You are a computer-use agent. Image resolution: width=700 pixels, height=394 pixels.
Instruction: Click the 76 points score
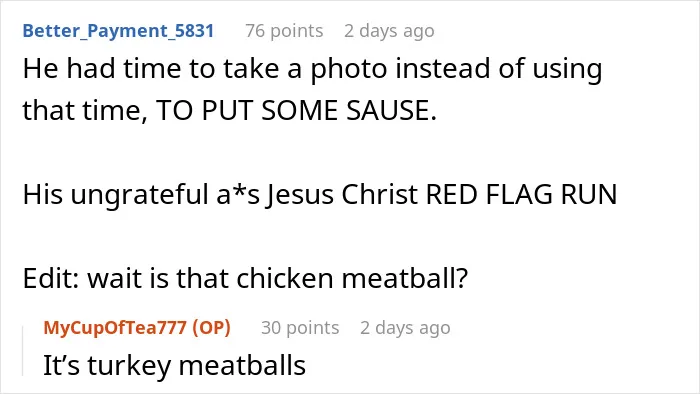click(x=284, y=31)
